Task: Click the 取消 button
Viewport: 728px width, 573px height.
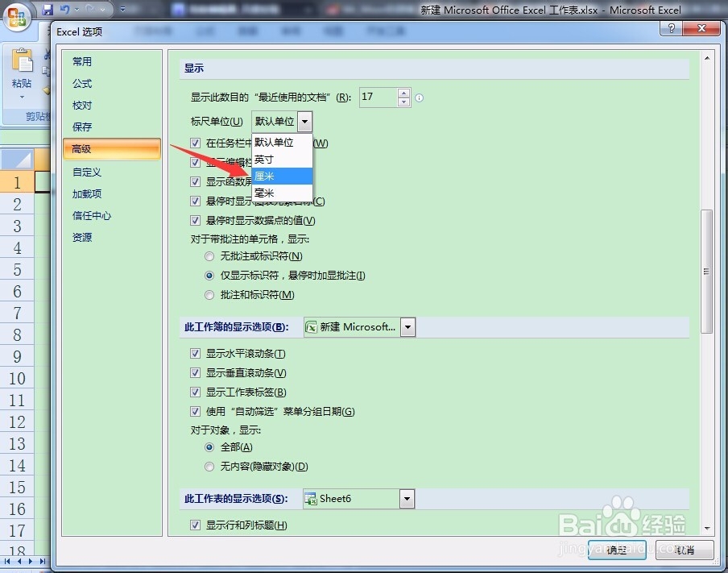Action: (x=685, y=550)
